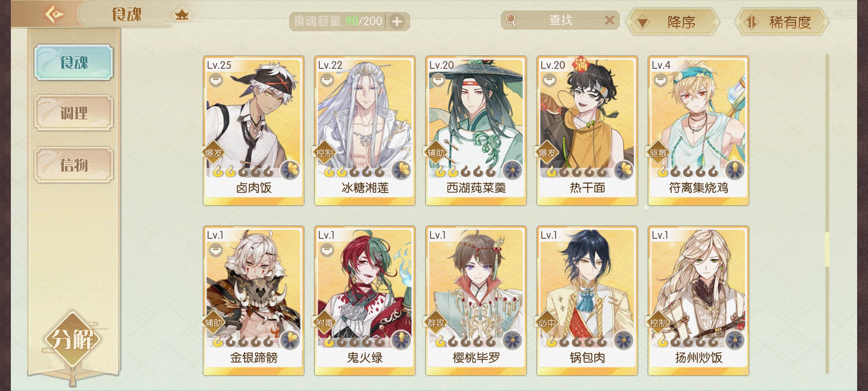Toggle the bowl marker on 金银蹄膀 card
Viewport: 868px width, 391px height.
[216, 251]
